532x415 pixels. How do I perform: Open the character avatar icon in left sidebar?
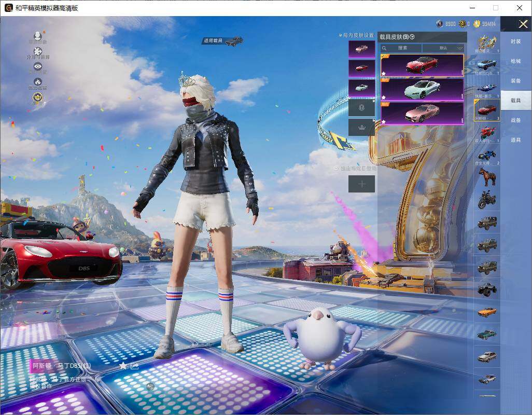coord(38,36)
